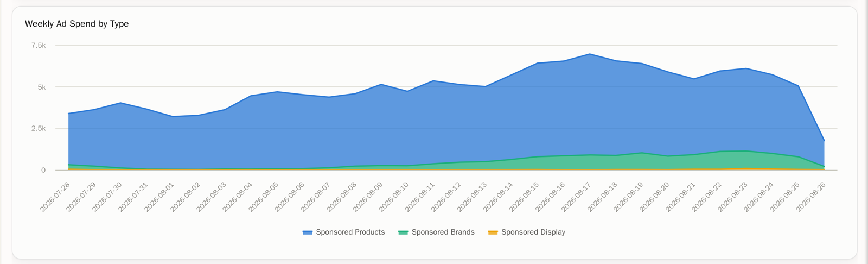Image resolution: width=868 pixels, height=264 pixels.
Task: Toggle the Sponsored Display legend entry
Action: pos(526,232)
